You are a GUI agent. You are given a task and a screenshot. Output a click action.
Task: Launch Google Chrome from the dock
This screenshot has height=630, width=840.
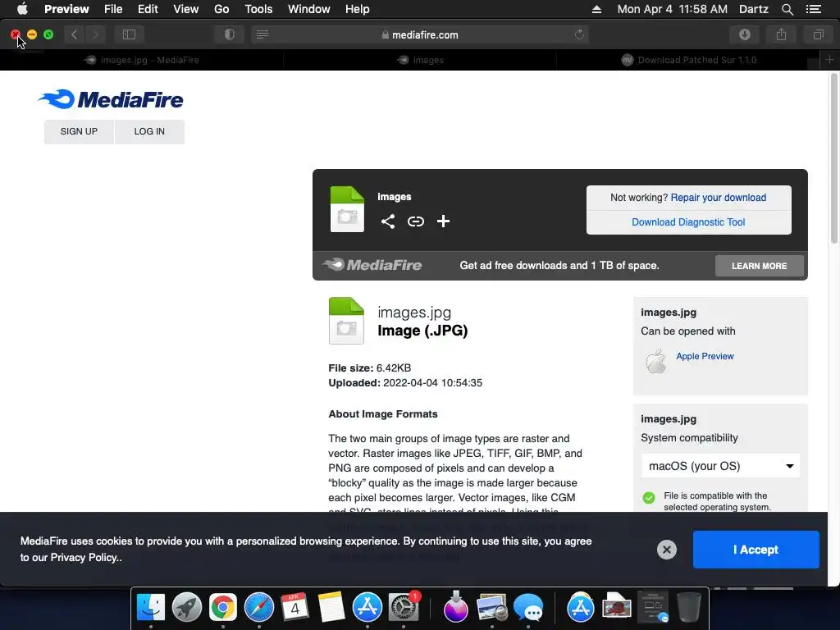pyautogui.click(x=223, y=608)
